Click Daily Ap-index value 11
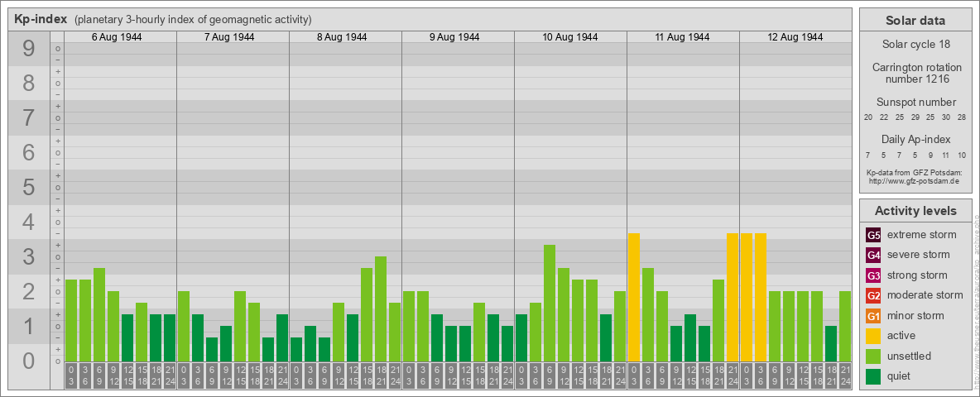This screenshot has height=397, width=980. point(945,155)
